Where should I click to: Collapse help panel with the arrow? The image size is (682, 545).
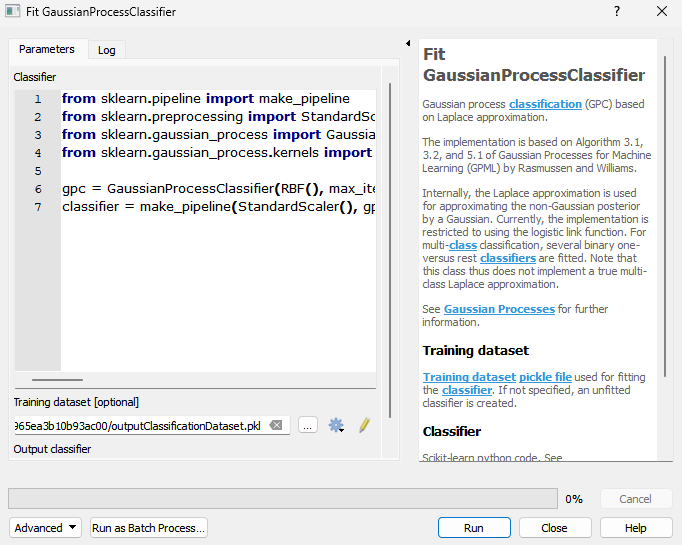point(408,43)
